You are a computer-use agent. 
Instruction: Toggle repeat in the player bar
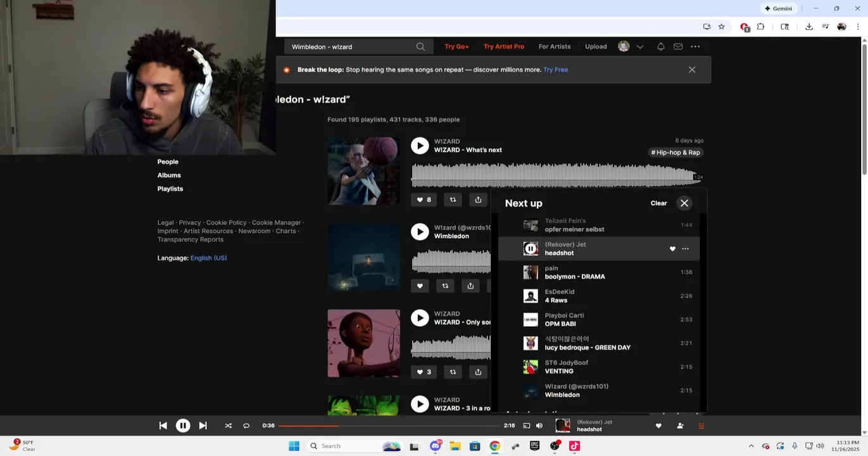[246, 426]
